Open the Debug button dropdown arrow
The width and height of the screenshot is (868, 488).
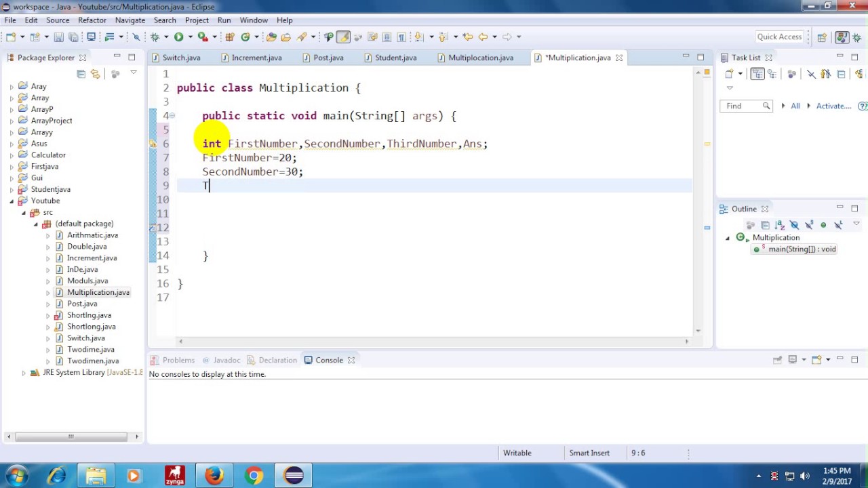click(166, 37)
